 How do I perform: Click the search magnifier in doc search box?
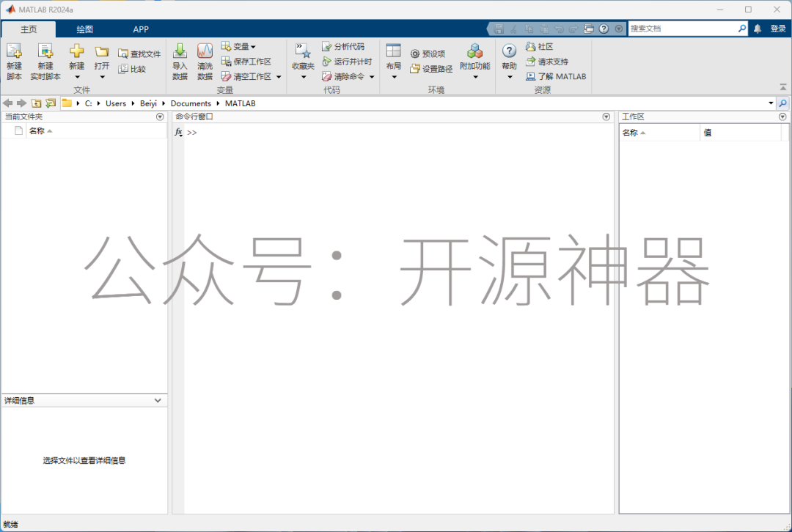click(x=741, y=29)
